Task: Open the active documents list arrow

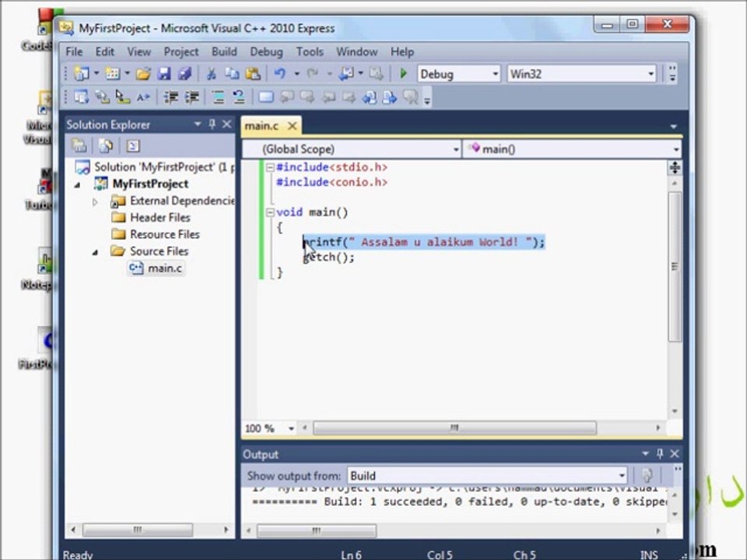Action: pos(674,126)
